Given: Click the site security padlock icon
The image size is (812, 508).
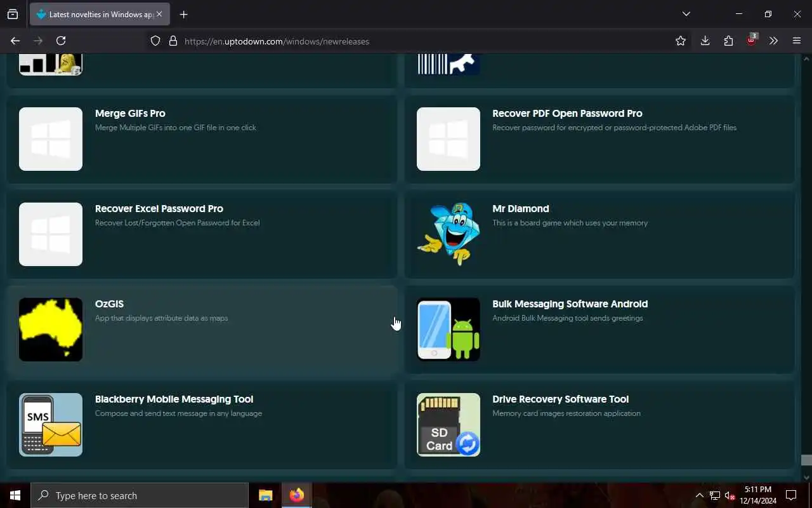Looking at the screenshot, I should click(173, 41).
